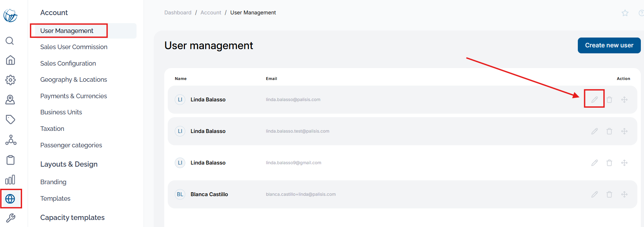Favorite this page with star icon
644x227 pixels.
point(625,13)
